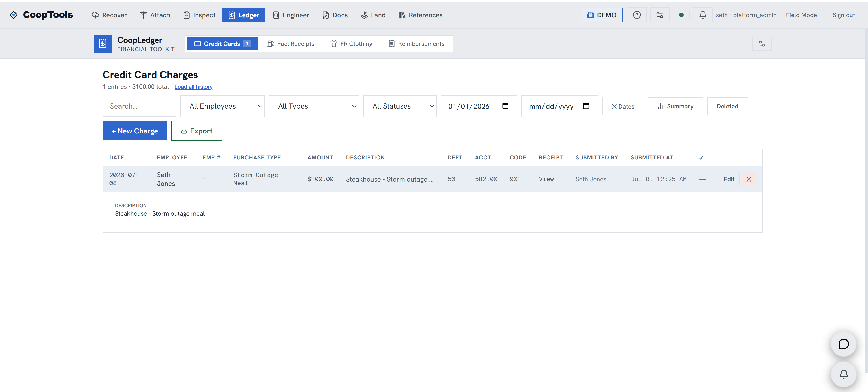Viewport: 868px width, 392px height.
Task: Click the $100.00 amount cell
Action: click(x=320, y=179)
